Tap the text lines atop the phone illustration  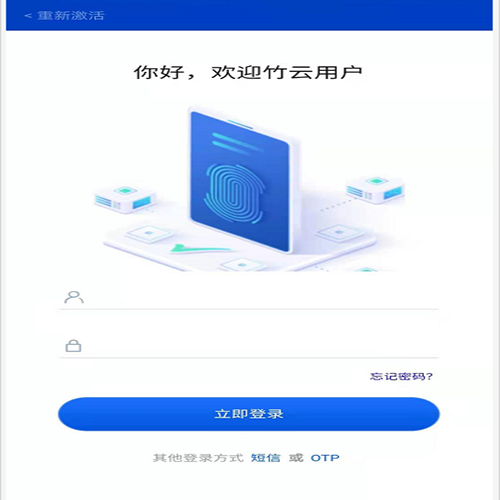pyautogui.click(x=236, y=143)
